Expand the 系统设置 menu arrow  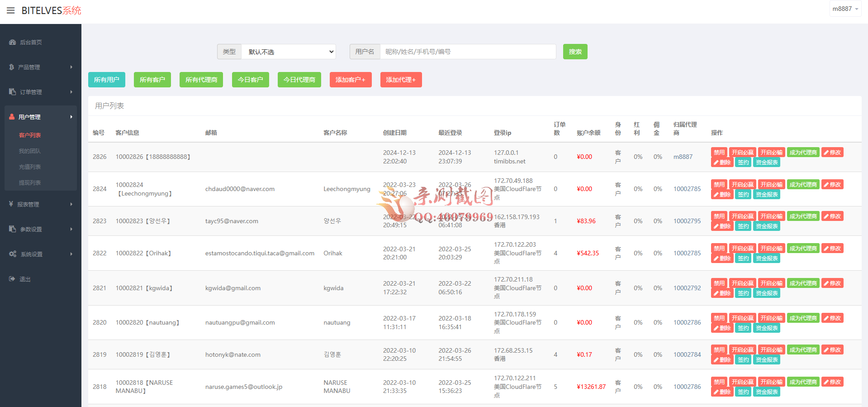point(71,254)
